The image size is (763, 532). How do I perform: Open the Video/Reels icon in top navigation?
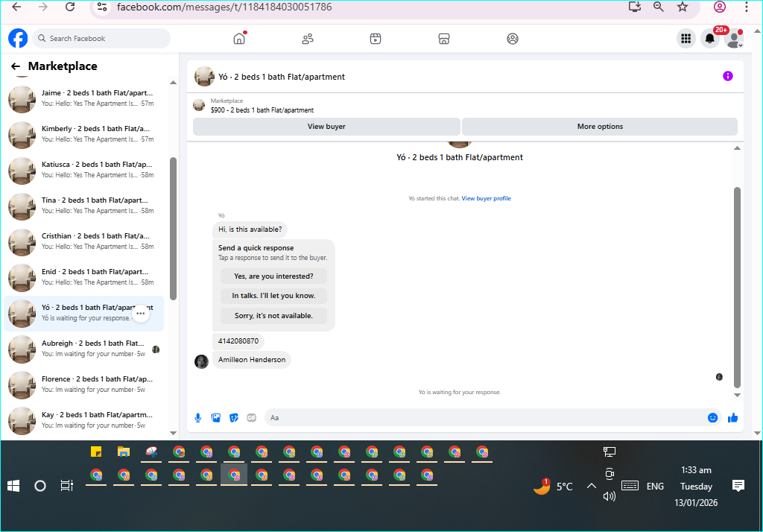point(376,39)
